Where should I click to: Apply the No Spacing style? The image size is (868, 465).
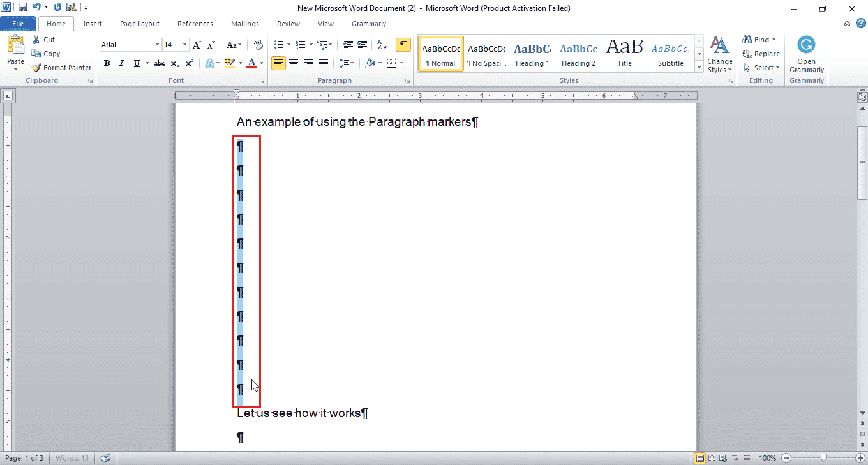[x=486, y=53]
